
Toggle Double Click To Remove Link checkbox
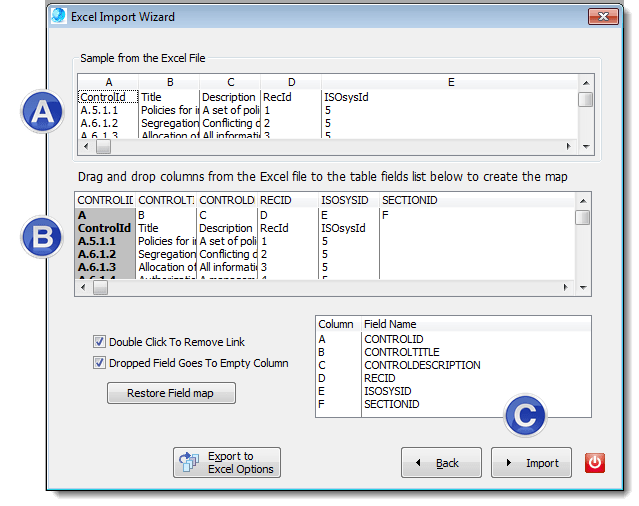[x=99, y=341]
